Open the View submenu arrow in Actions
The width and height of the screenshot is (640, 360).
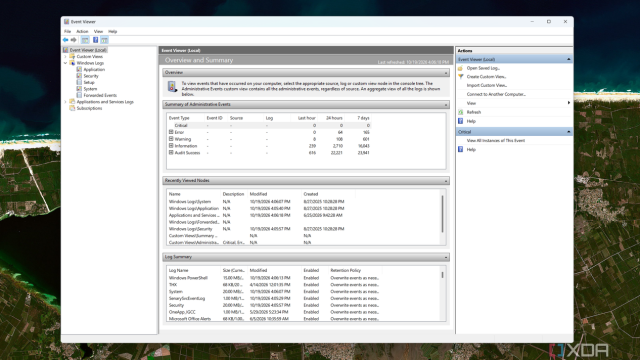[569, 103]
